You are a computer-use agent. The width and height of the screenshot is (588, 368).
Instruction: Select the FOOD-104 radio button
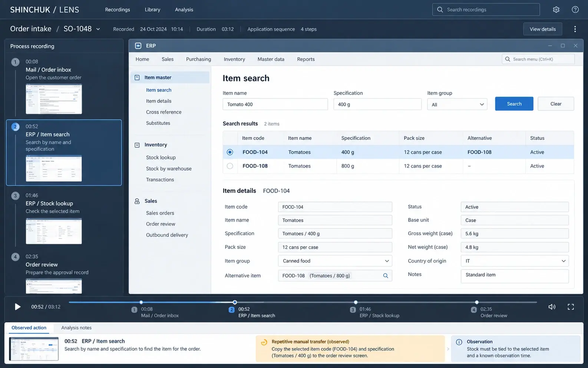230,152
